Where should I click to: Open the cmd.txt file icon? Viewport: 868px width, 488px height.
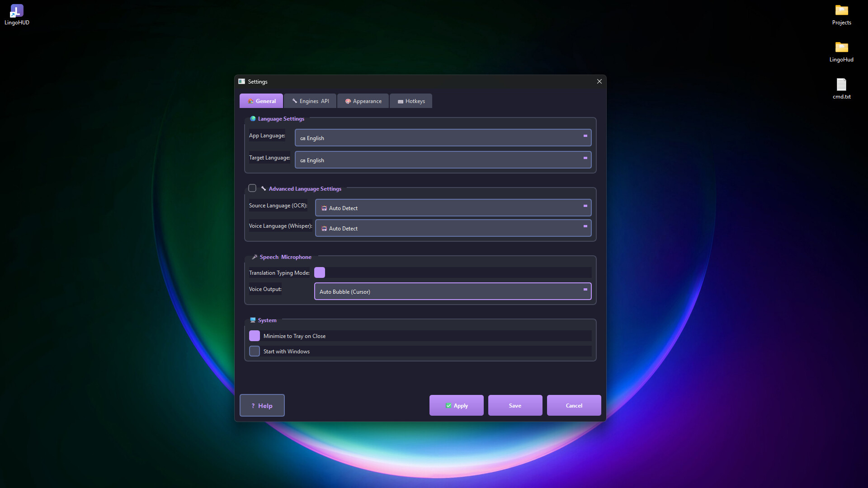pos(841,85)
